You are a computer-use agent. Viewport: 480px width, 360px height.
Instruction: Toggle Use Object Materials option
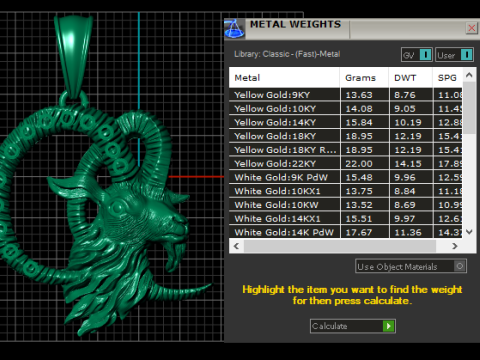click(411, 266)
